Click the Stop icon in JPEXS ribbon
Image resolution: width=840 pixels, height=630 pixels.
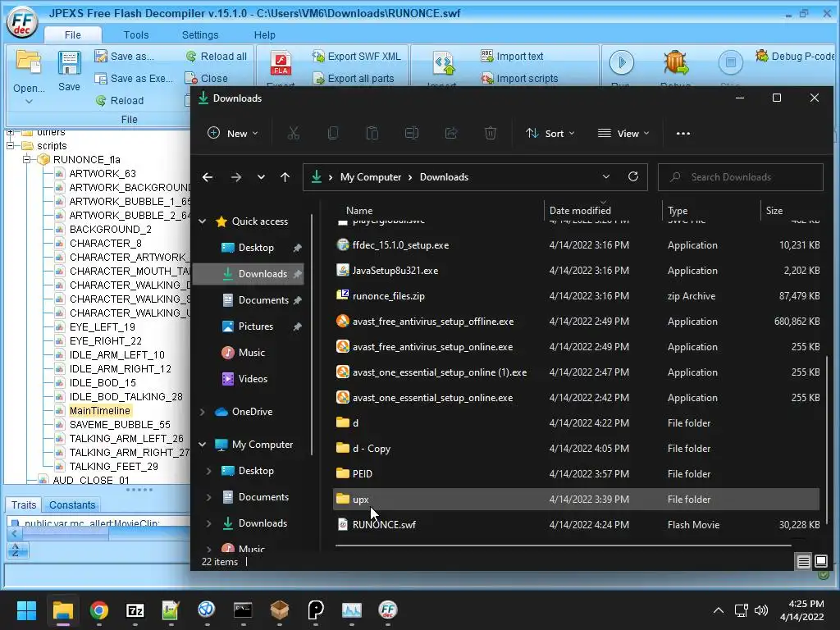[x=730, y=62]
